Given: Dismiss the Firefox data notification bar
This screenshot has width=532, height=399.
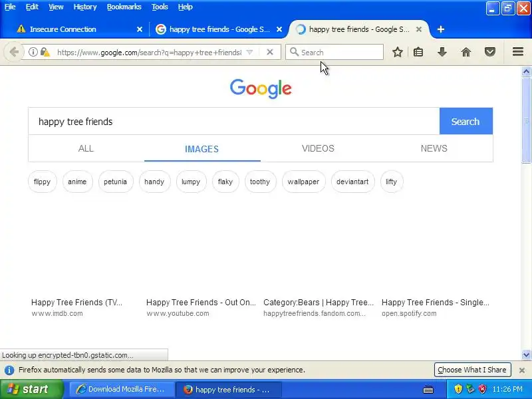Looking at the screenshot, I should coord(522,370).
